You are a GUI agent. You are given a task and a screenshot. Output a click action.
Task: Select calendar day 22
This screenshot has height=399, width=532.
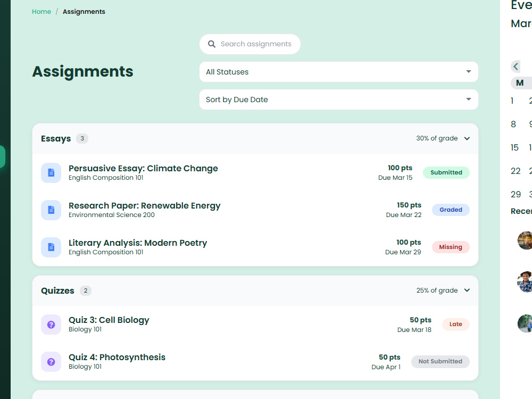516,171
